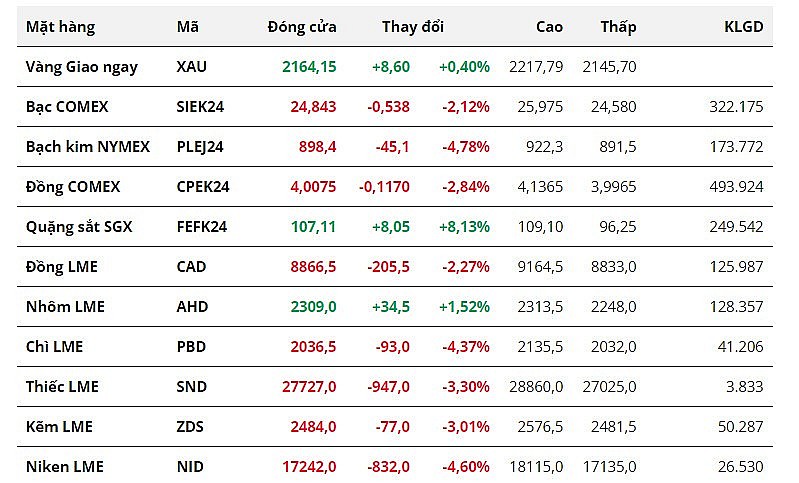Select the Thay đổi column header
Image resolution: width=799 pixels, height=483 pixels.
point(413,27)
